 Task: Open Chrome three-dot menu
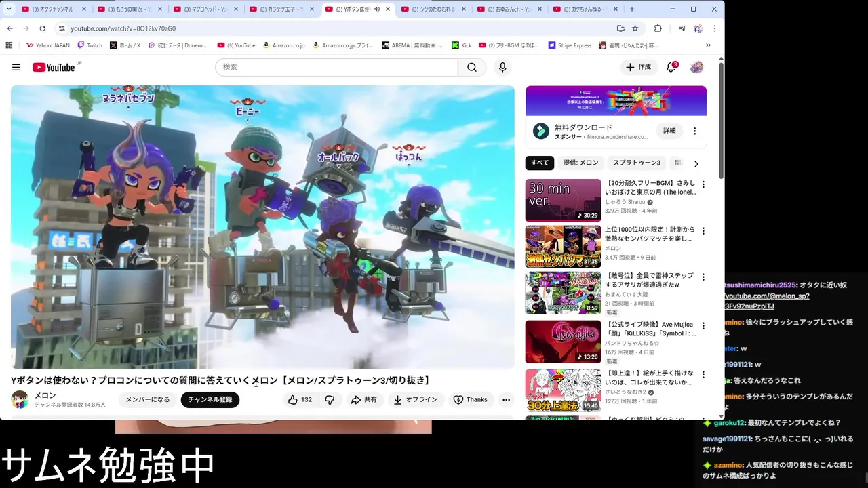pyautogui.click(x=714, y=28)
